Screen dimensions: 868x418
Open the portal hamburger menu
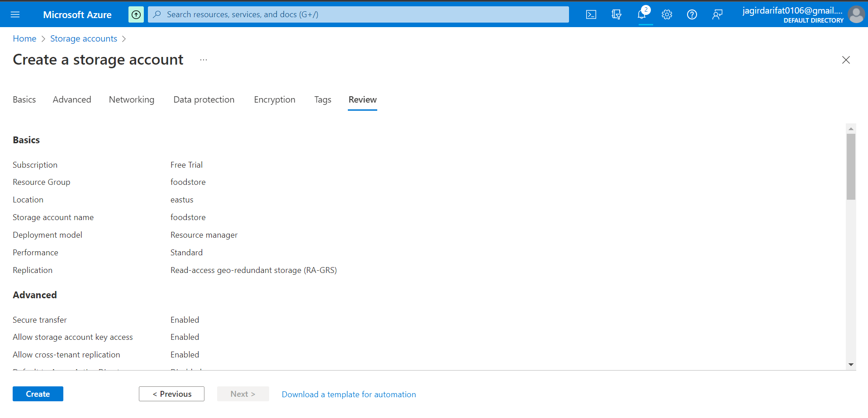pos(15,14)
